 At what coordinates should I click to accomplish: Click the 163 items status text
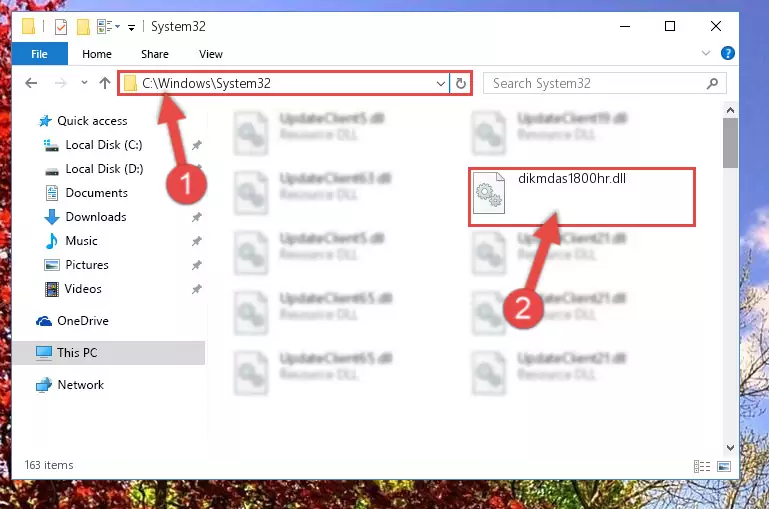(x=49, y=465)
